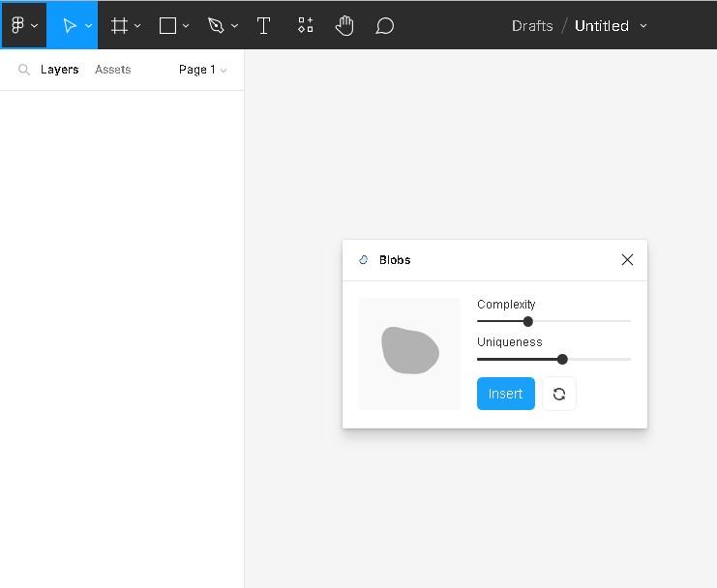Select the Move tool
717x588 pixels.
pos(70,26)
